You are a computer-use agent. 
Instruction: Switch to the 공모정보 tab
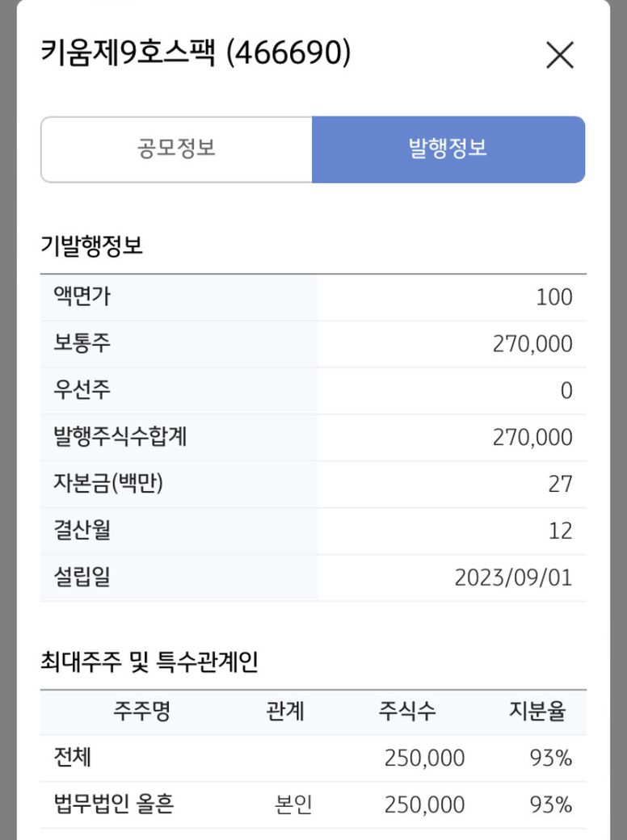tap(176, 149)
